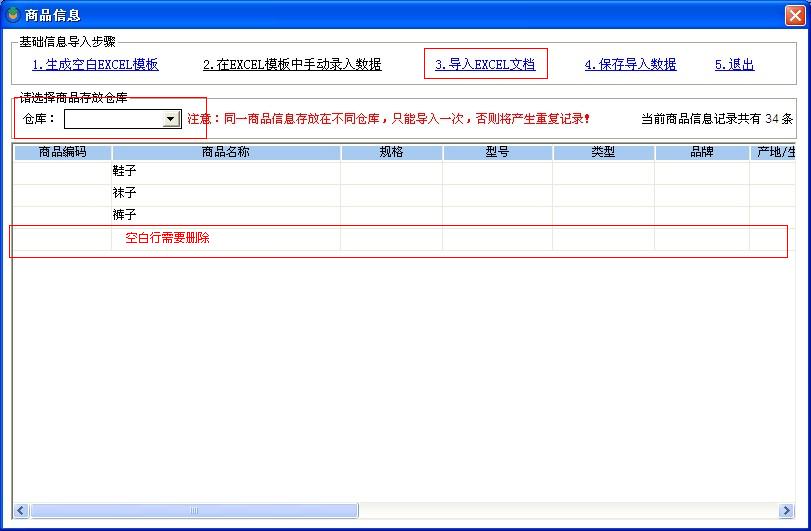Click the 5.退出 link
This screenshot has width=811, height=531.
[734, 65]
